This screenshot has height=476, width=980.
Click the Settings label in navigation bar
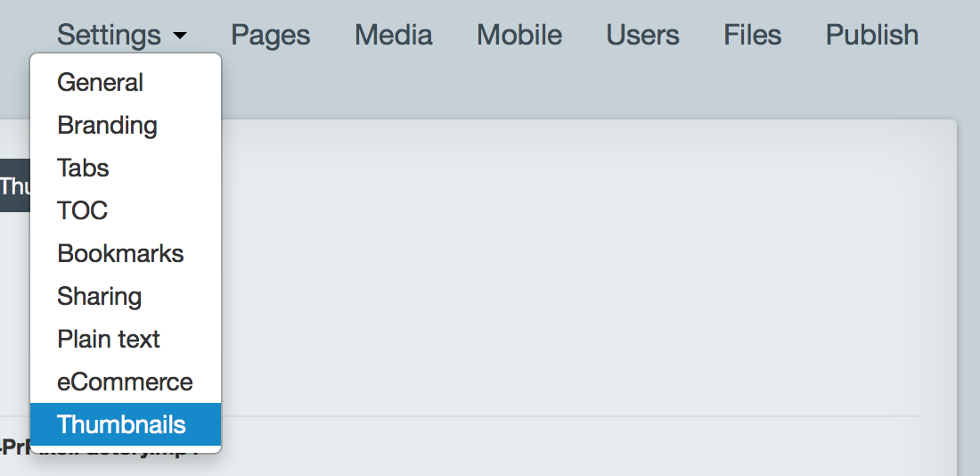pyautogui.click(x=109, y=35)
